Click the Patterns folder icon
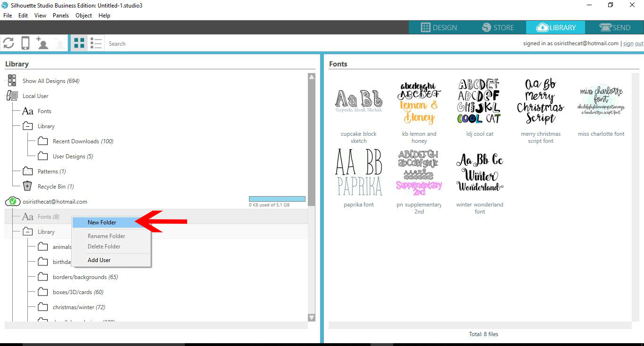The width and height of the screenshot is (644, 346). click(x=28, y=171)
